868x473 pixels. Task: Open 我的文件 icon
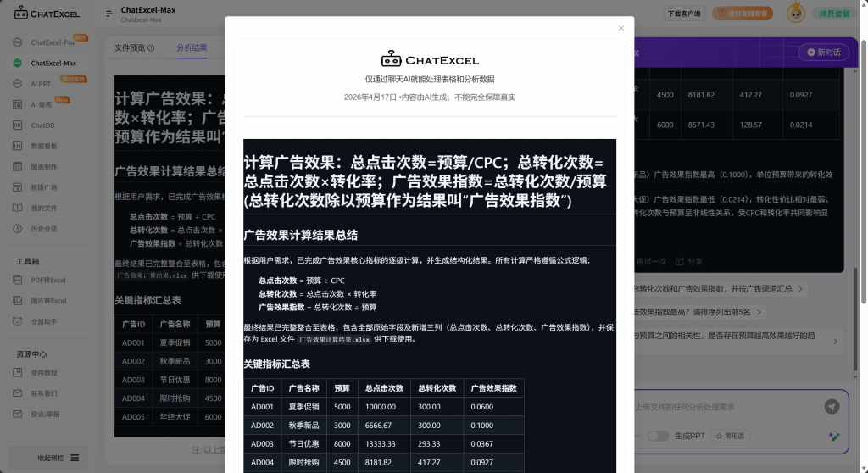[18, 208]
